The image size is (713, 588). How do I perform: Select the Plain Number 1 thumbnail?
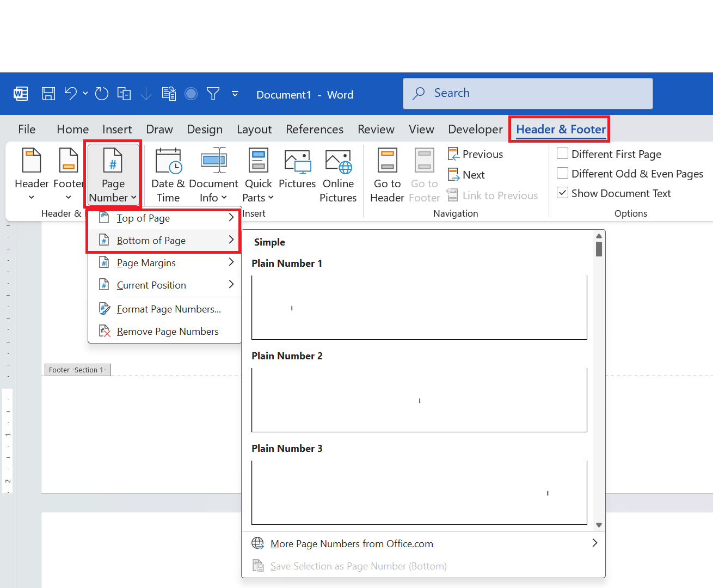pyautogui.click(x=419, y=307)
